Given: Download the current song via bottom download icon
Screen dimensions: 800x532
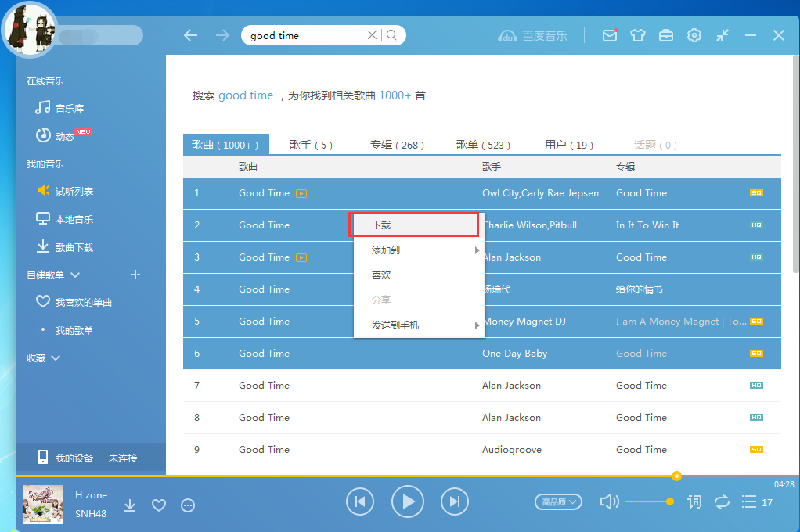Looking at the screenshot, I should (x=130, y=505).
